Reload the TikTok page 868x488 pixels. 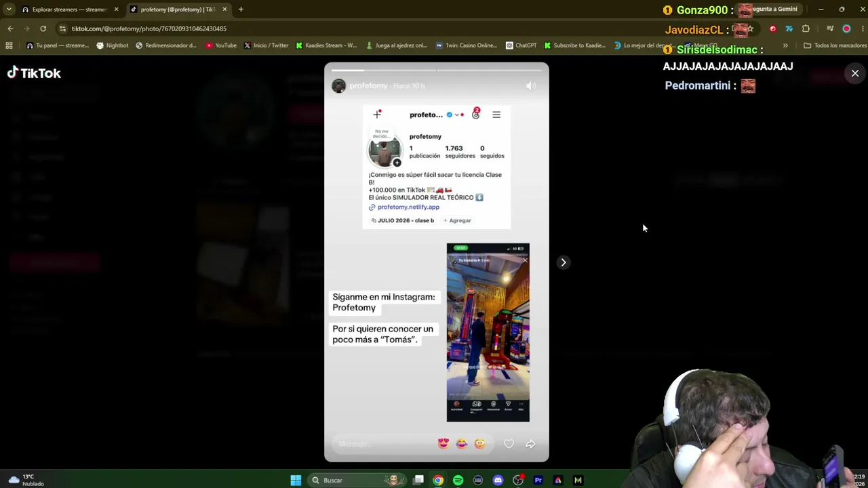pyautogui.click(x=43, y=28)
